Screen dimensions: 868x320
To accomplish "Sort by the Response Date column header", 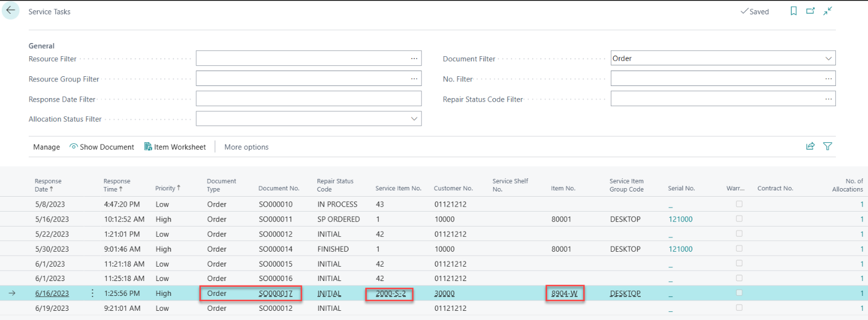I will click(x=48, y=185).
